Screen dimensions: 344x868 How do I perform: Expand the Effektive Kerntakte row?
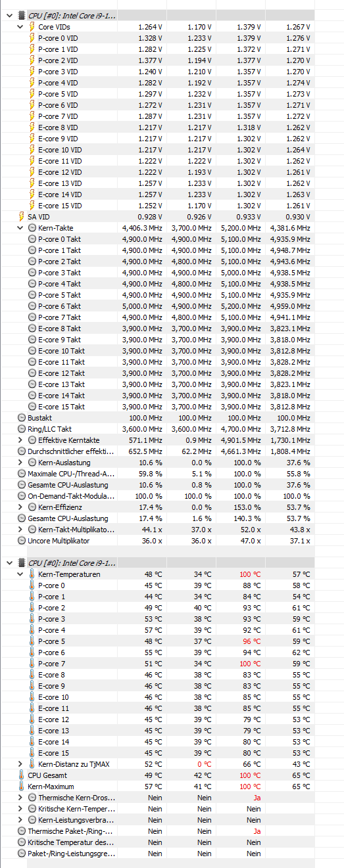(21, 440)
